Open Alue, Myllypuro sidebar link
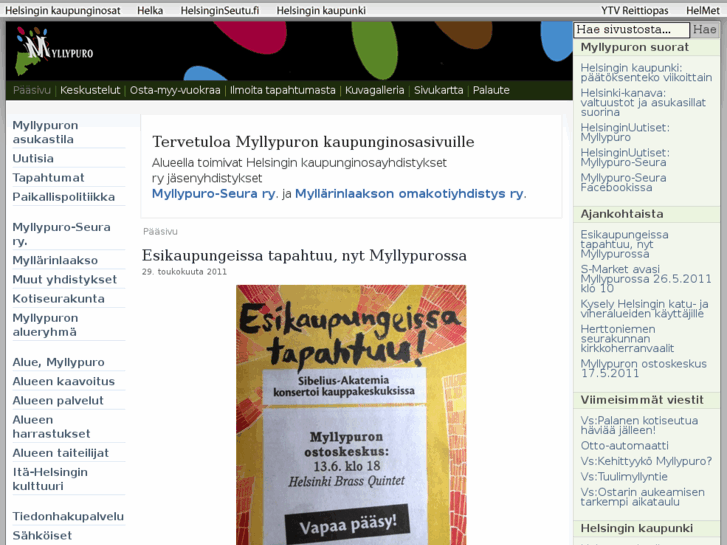This screenshot has width=727, height=545. (58, 362)
